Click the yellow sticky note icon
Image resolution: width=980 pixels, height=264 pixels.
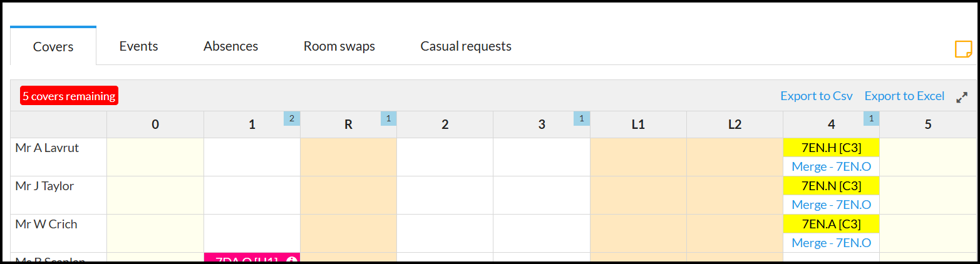coord(962,49)
